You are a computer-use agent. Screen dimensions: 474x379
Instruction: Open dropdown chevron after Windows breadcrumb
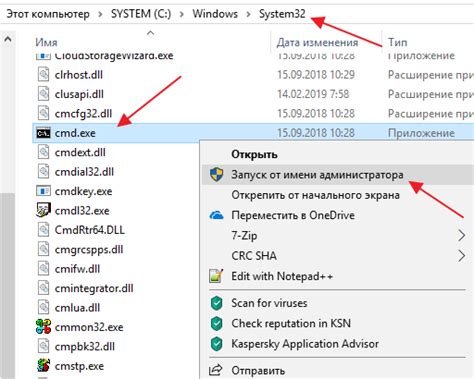click(248, 14)
